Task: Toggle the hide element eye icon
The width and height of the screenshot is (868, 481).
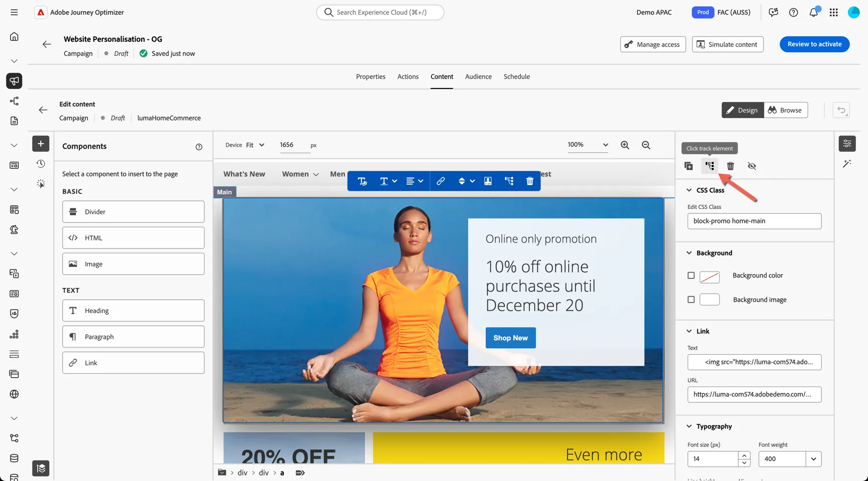Action: (751, 166)
